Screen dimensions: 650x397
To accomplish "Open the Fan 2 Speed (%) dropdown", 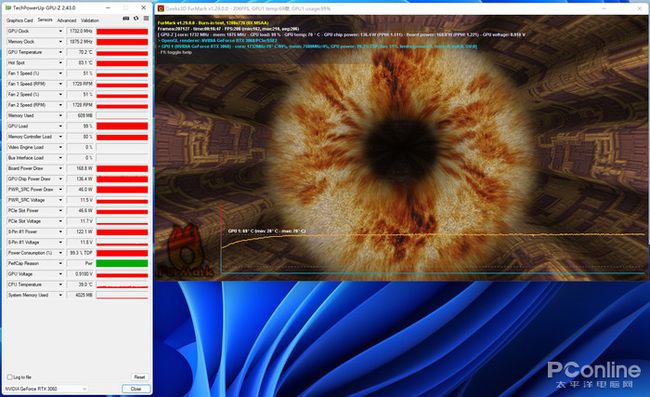I will coord(61,94).
